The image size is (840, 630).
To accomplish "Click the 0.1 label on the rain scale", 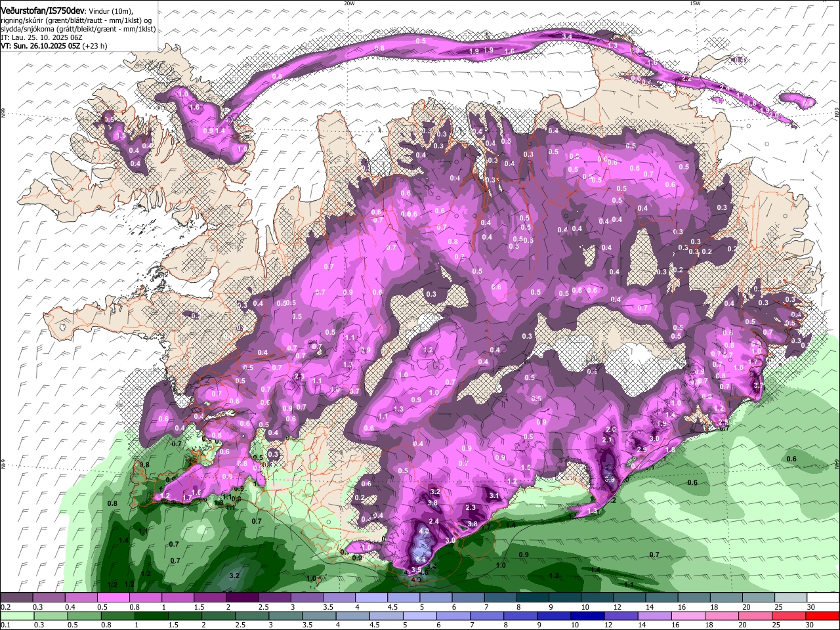I will coord(6,625).
